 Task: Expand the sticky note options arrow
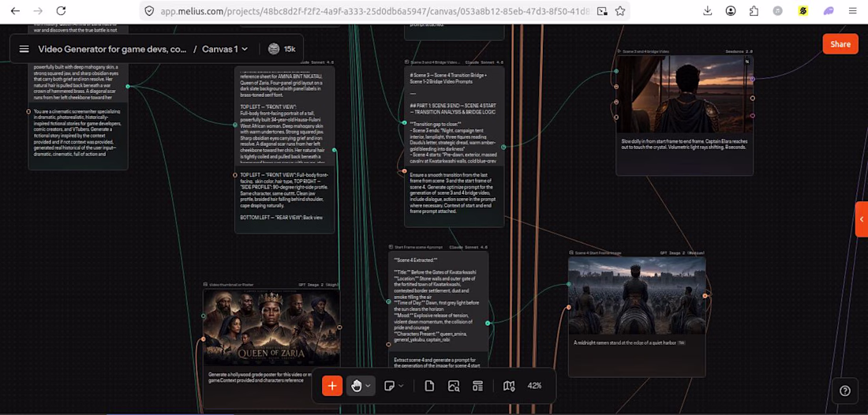point(402,386)
